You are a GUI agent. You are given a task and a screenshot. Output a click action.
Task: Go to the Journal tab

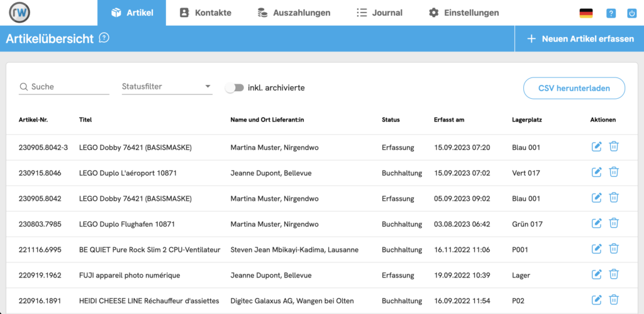(379, 13)
